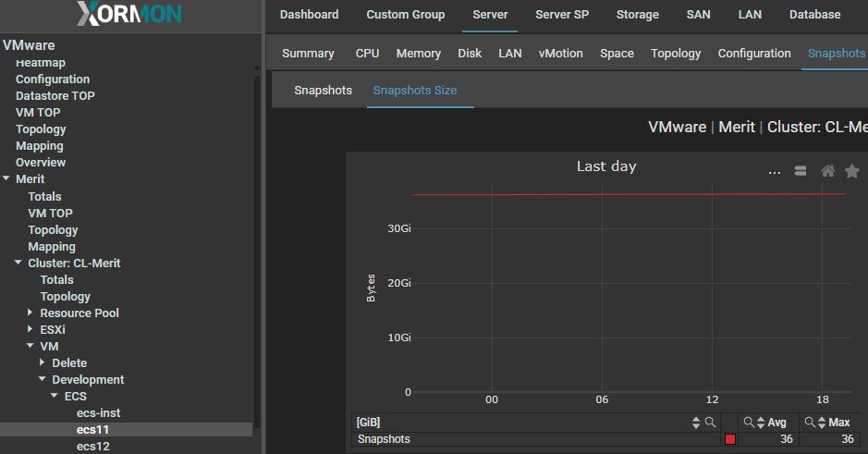This screenshot has width=868, height=454.
Task: Open top-level VM TOP in the sidebar
Action: [x=38, y=113]
